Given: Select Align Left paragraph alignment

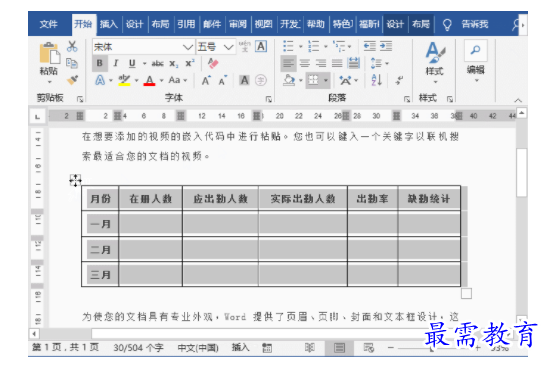Looking at the screenshot, I should click(288, 63).
